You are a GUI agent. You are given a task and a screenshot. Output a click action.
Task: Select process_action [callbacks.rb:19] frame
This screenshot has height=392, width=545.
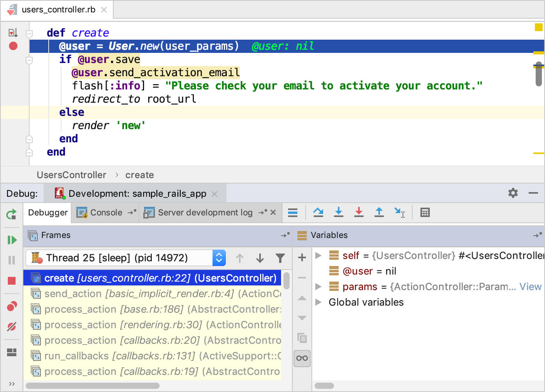coord(152,371)
